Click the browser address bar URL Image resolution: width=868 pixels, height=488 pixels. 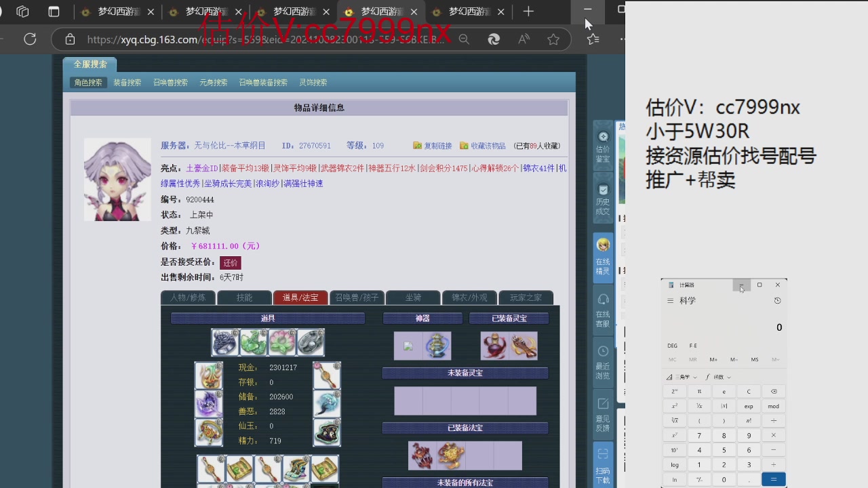coord(265,39)
